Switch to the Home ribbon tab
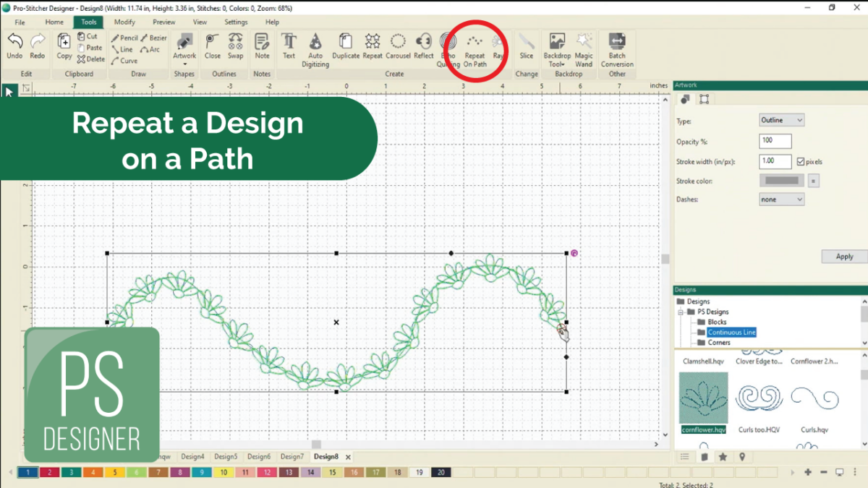Viewport: 868px width, 488px height. click(x=54, y=22)
